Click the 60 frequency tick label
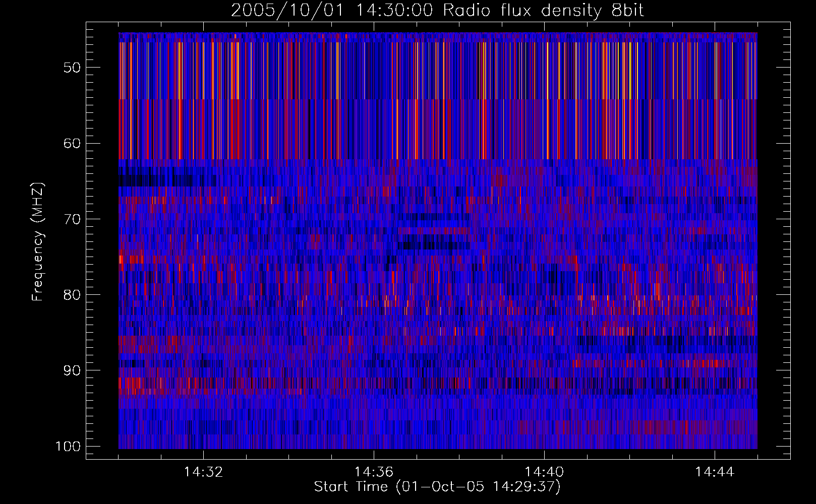Screen dimensions: 816x504 point(72,143)
